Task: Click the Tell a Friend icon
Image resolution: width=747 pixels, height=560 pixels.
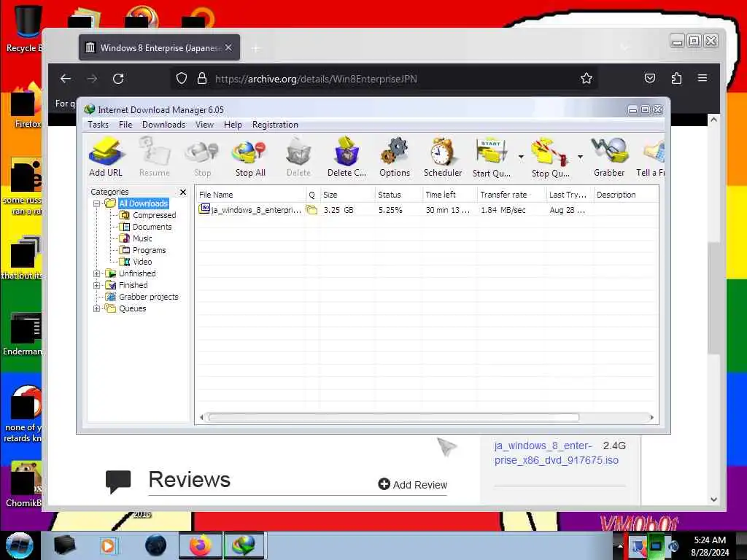Action: click(x=651, y=157)
